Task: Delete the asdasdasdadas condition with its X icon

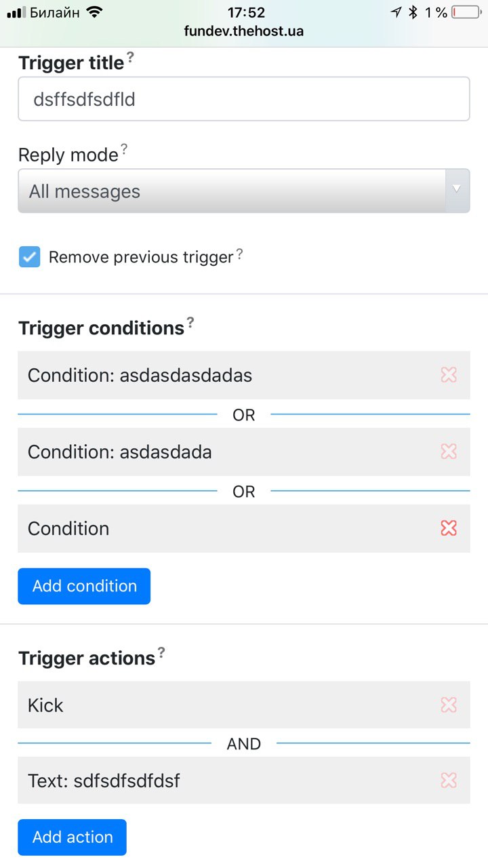Action: (449, 374)
